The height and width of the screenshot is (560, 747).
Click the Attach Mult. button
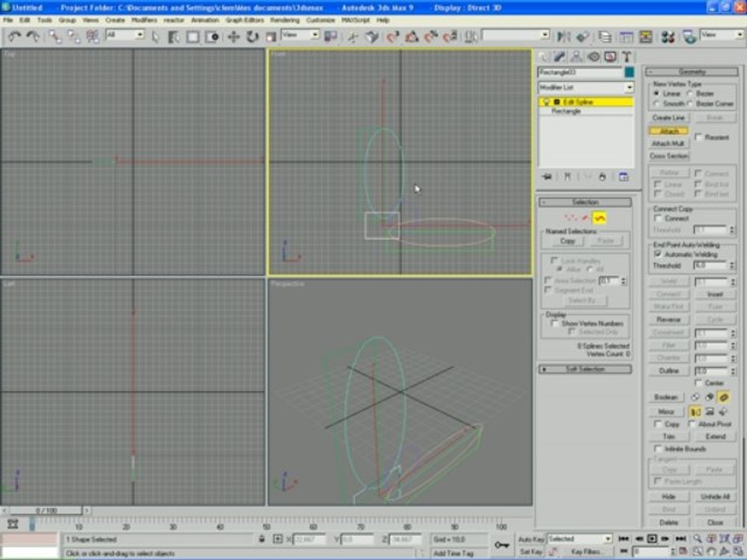(x=668, y=143)
